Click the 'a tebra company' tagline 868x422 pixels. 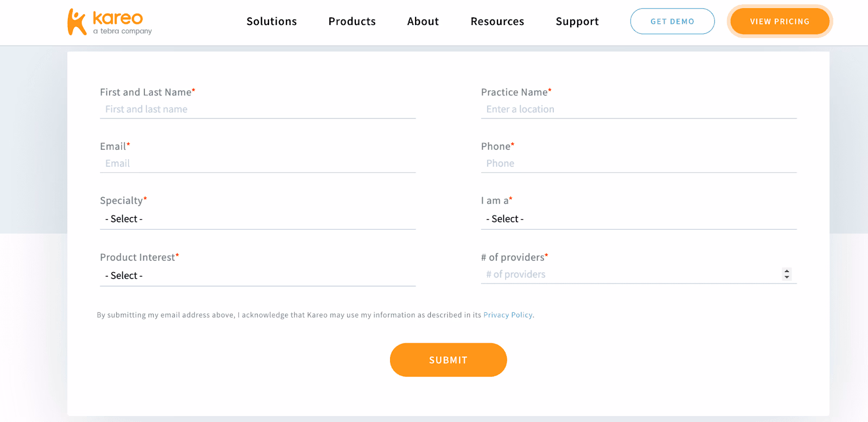pos(123,32)
